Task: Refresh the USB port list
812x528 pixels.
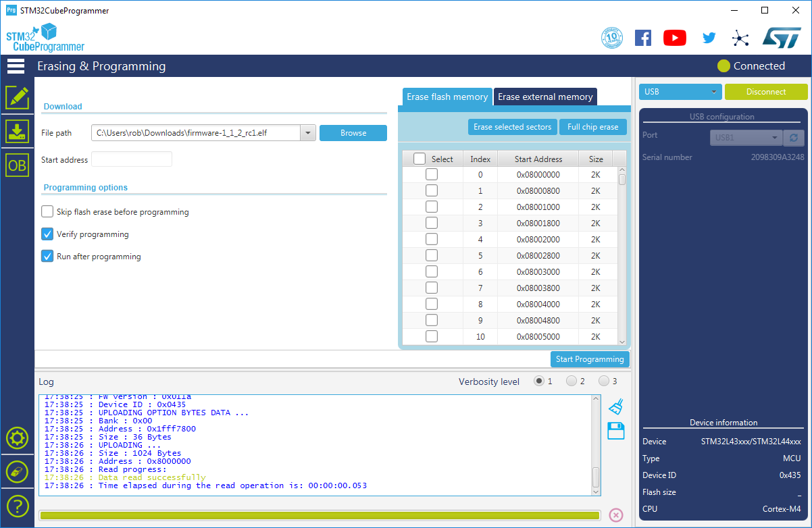Action: tap(794, 138)
